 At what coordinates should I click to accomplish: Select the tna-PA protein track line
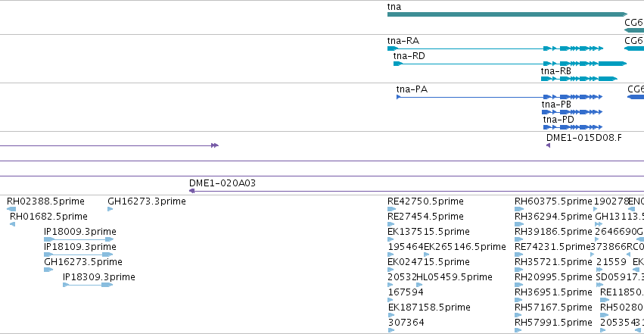click(x=499, y=97)
